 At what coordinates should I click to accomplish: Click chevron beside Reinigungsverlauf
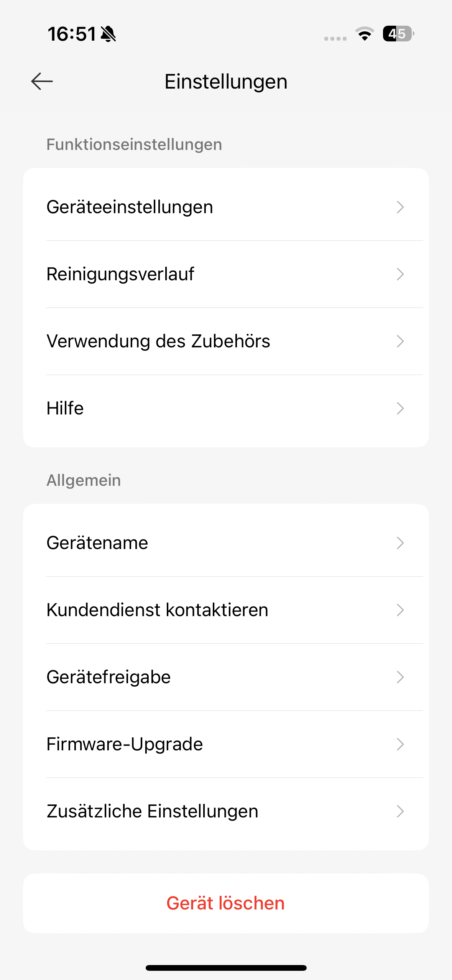(400, 274)
